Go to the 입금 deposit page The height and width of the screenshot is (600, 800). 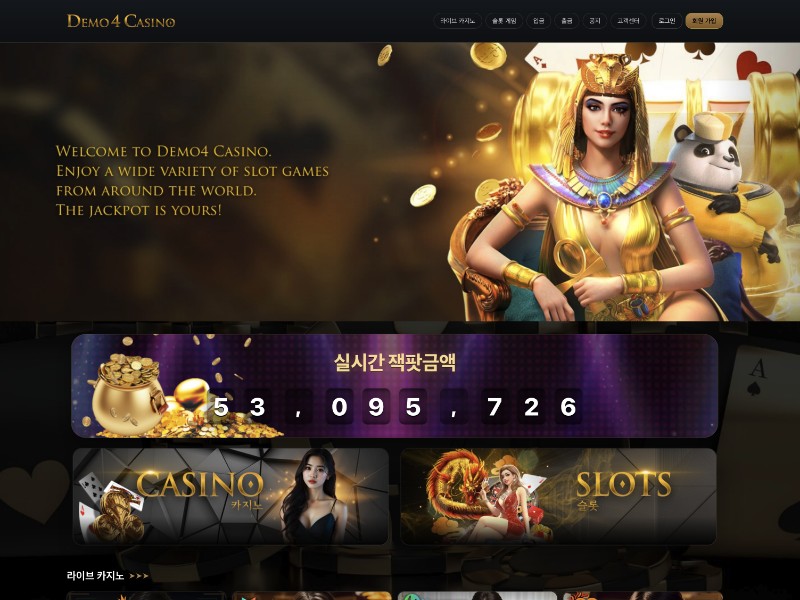[538, 21]
